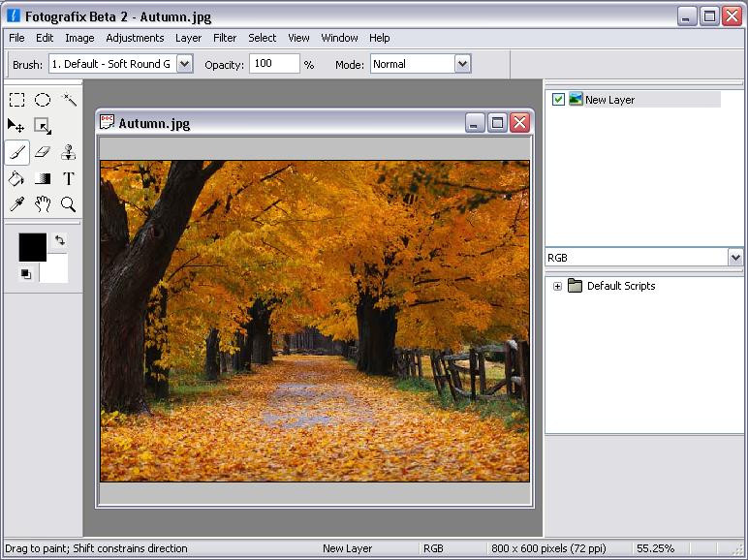Pick the Magic Wand tool
This screenshot has width=748, height=560.
tap(68, 100)
